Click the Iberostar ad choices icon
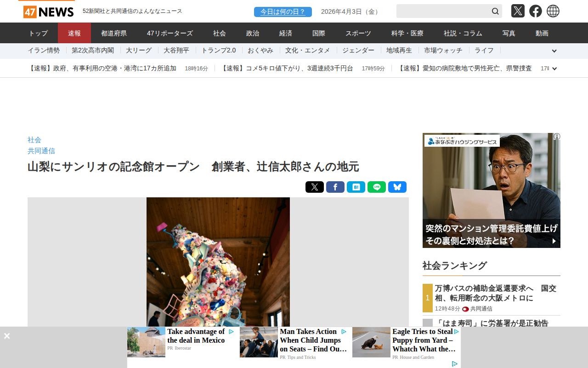This screenshot has width=588, height=368. pos(232,332)
